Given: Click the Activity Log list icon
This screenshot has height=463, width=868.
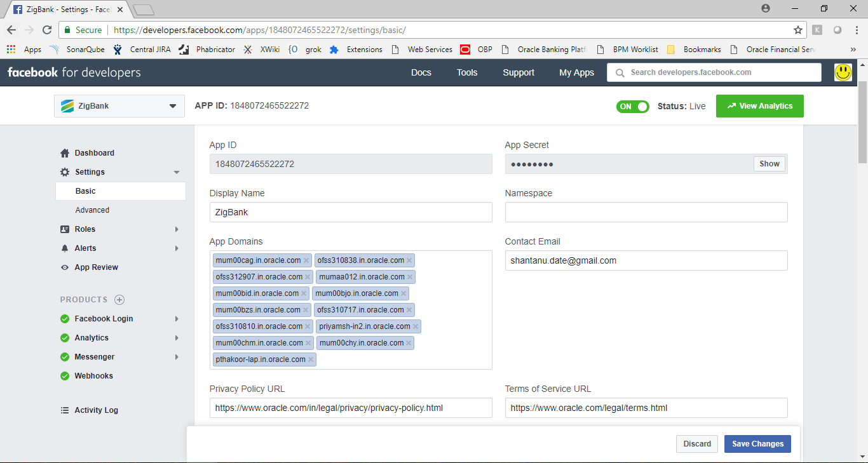Looking at the screenshot, I should pyautogui.click(x=65, y=410).
